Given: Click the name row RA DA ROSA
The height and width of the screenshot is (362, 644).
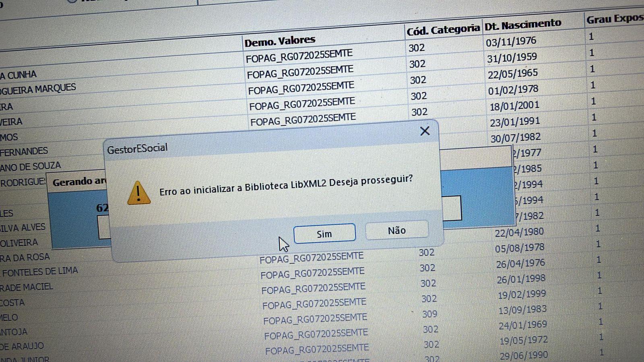Looking at the screenshot, I should (x=25, y=257).
